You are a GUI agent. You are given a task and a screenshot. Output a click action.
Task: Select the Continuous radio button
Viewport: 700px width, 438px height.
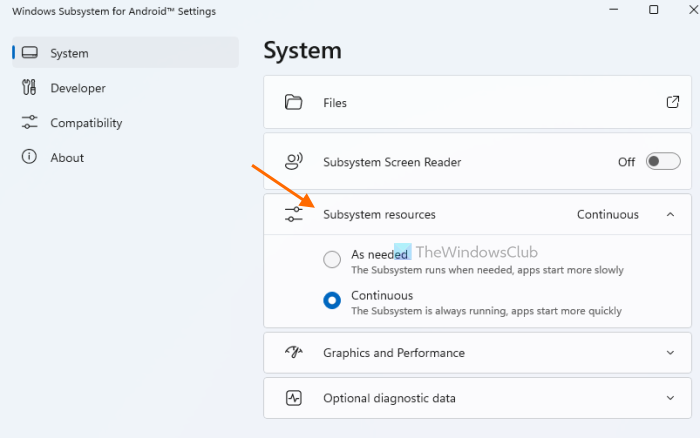[332, 301]
